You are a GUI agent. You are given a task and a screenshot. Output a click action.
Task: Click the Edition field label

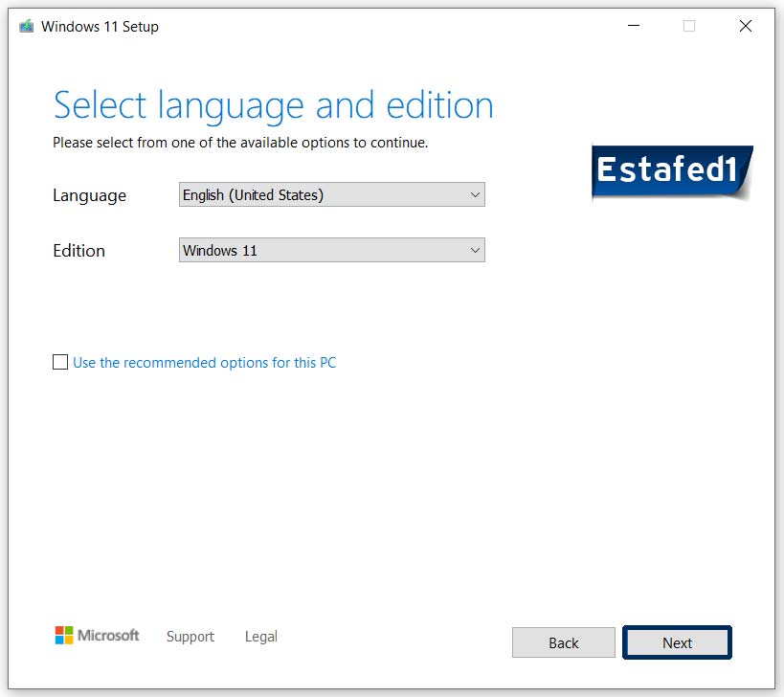tap(78, 251)
